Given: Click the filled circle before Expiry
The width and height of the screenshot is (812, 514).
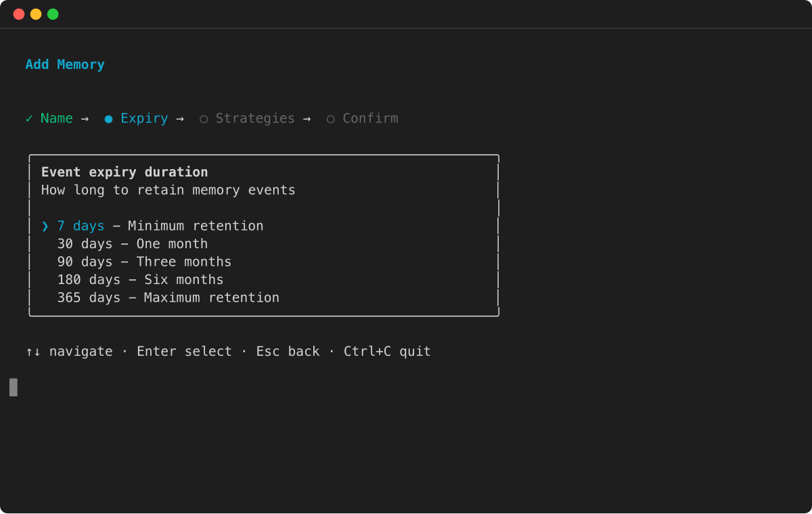Looking at the screenshot, I should point(108,118).
